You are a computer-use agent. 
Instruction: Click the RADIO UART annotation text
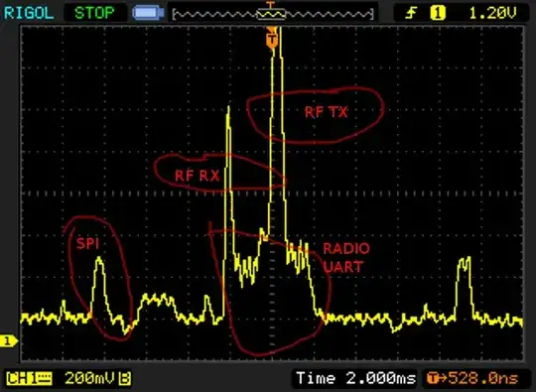(x=346, y=257)
